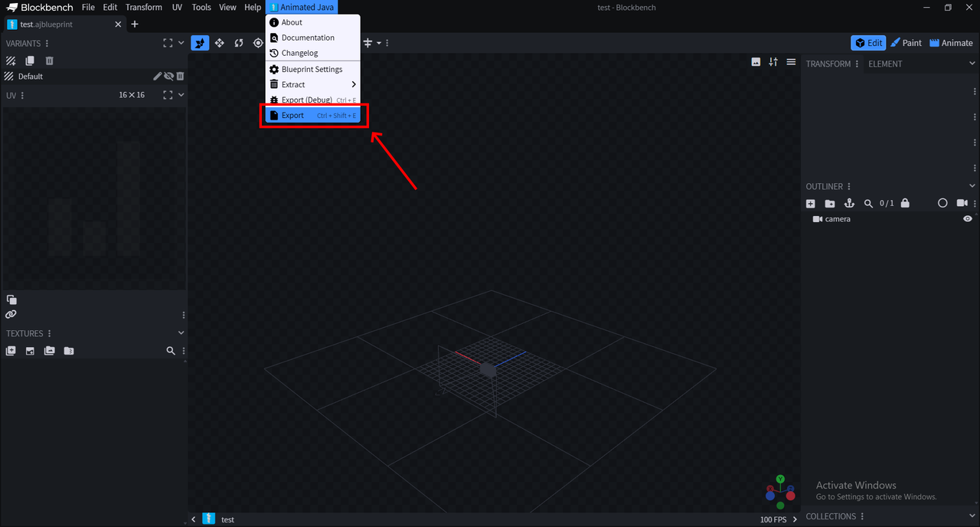This screenshot has width=980, height=527.
Task: Expand the Extract submenu
Action: [312, 84]
